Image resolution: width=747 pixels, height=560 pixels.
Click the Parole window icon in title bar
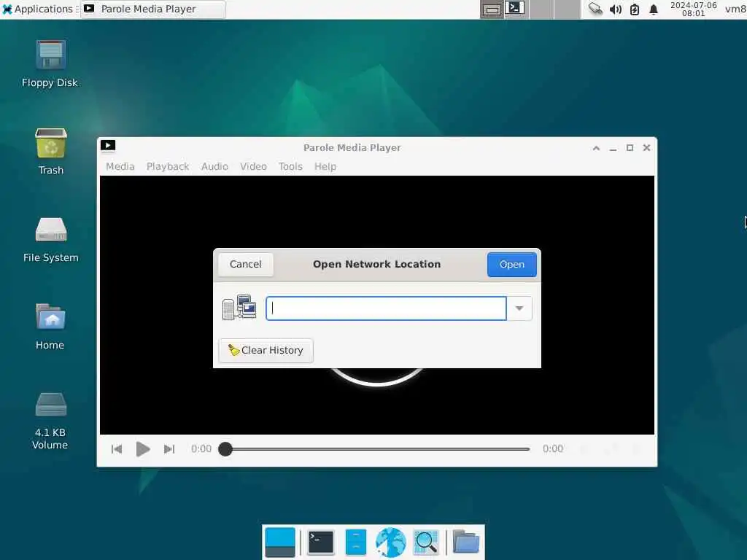[108, 146]
